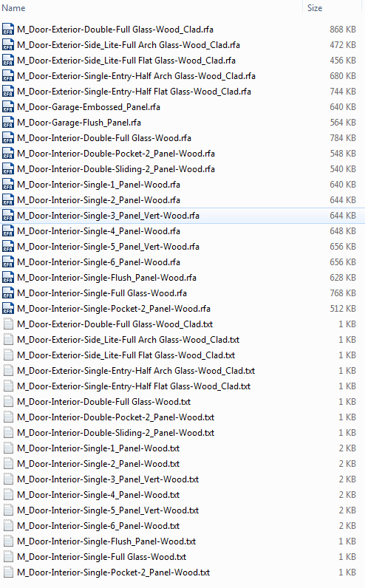Click text file icon of M_Door-Interior-Single-3_Panel_Vert-Wood.txt
The width and height of the screenshot is (365, 588).
pyautogui.click(x=8, y=479)
